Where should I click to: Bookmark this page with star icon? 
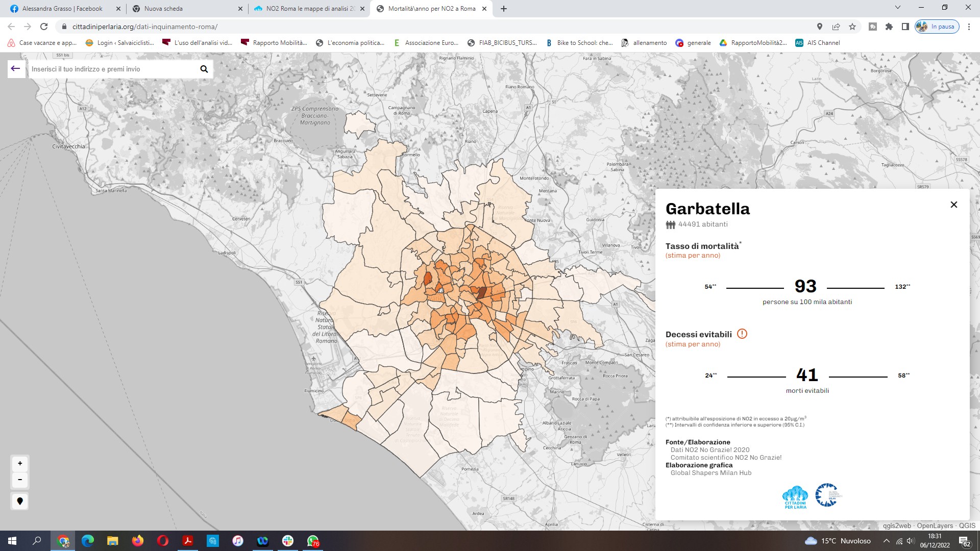pos(852,27)
